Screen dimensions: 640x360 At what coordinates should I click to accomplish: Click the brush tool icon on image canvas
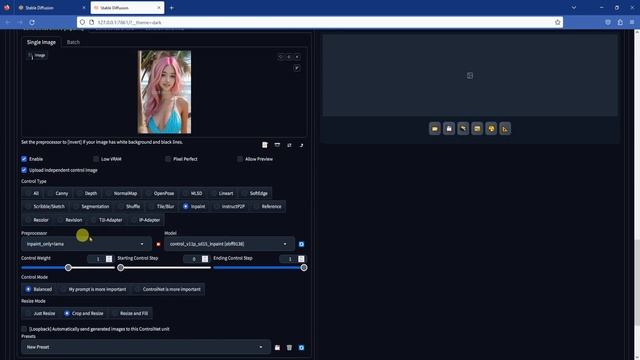coord(297,68)
